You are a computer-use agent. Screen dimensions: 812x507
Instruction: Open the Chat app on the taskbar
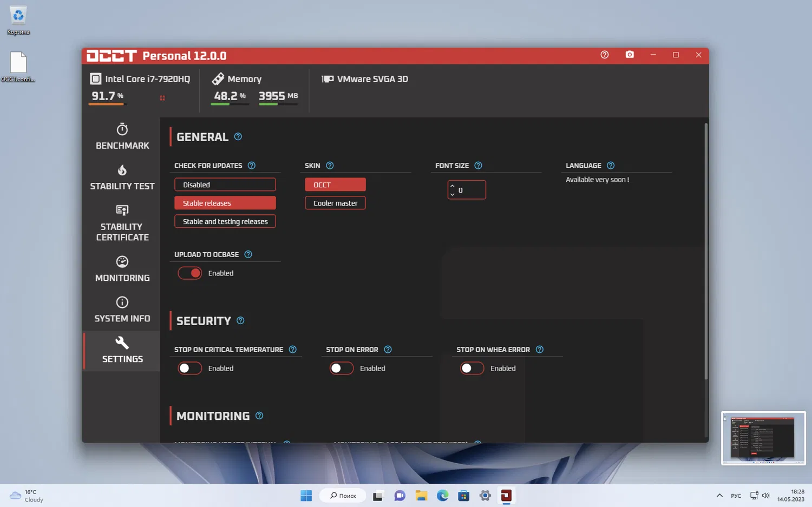pos(400,496)
